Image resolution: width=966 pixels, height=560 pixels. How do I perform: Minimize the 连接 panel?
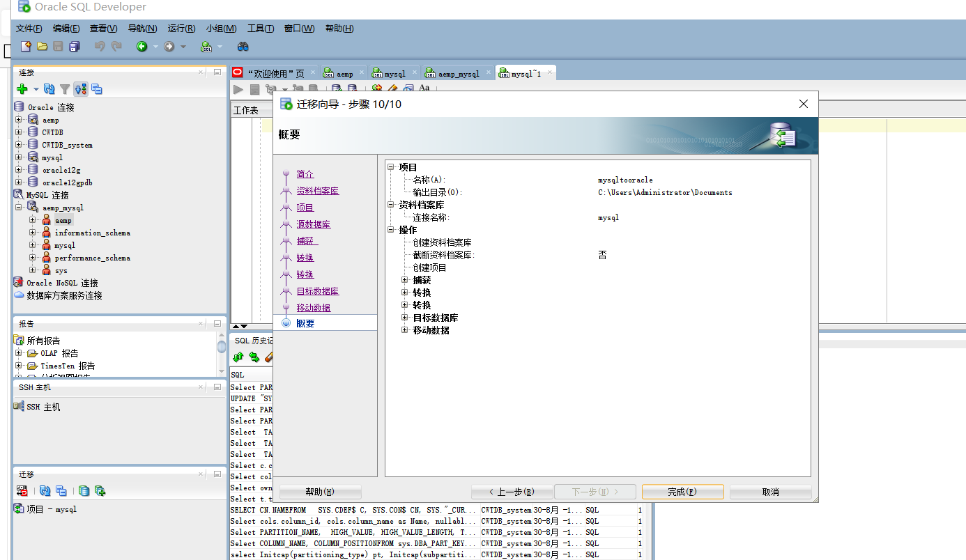click(217, 72)
